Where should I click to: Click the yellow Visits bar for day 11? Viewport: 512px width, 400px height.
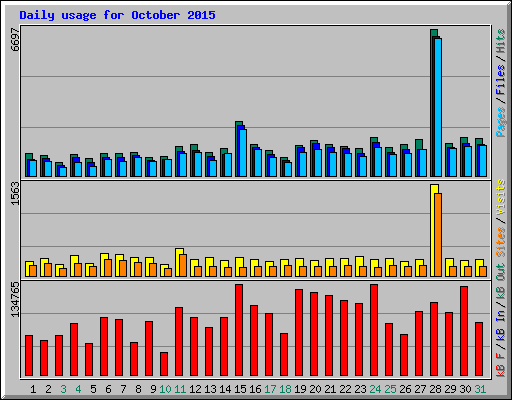pos(179,262)
